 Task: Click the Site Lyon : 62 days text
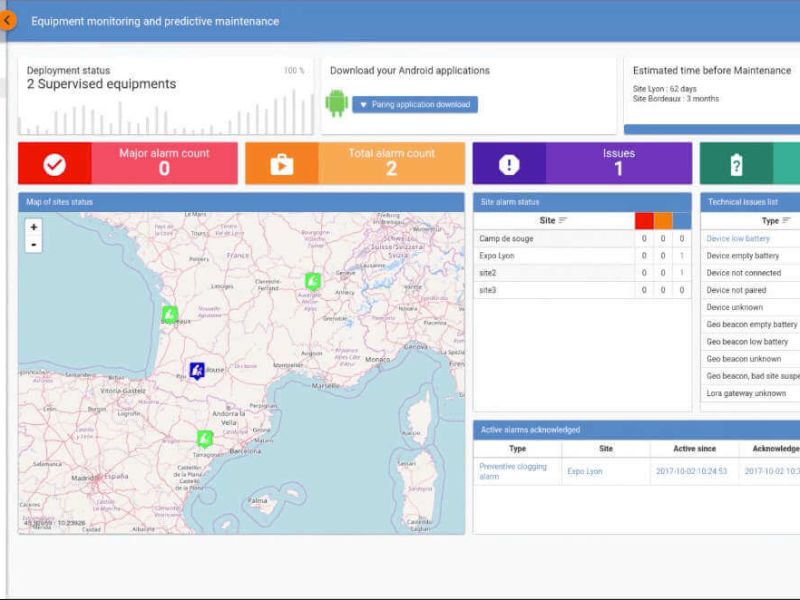click(x=664, y=89)
